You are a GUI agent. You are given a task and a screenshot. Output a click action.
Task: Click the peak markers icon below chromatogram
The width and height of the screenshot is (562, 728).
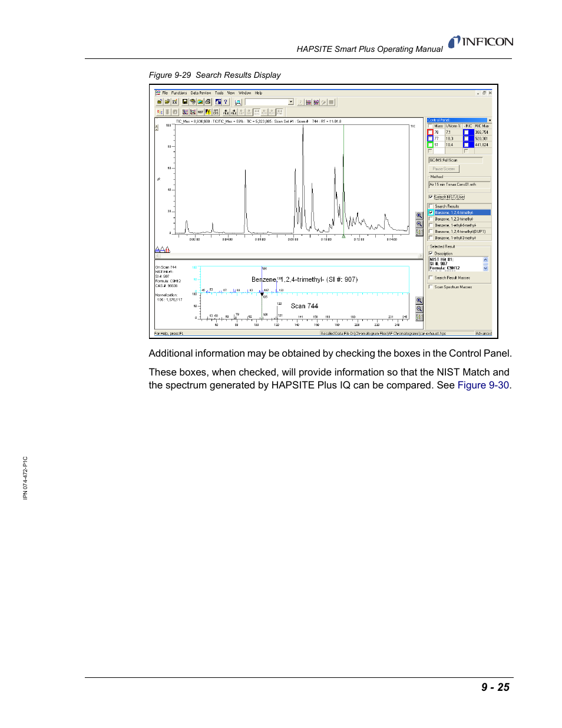point(163,250)
